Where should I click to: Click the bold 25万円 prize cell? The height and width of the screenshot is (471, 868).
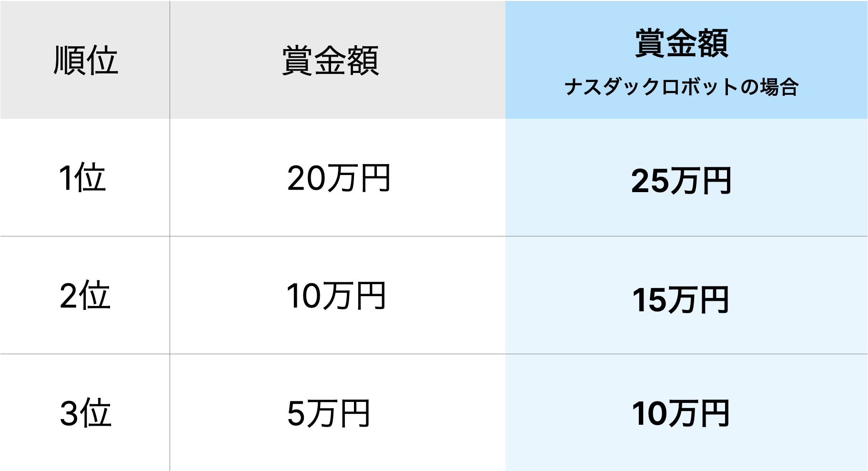click(x=681, y=181)
